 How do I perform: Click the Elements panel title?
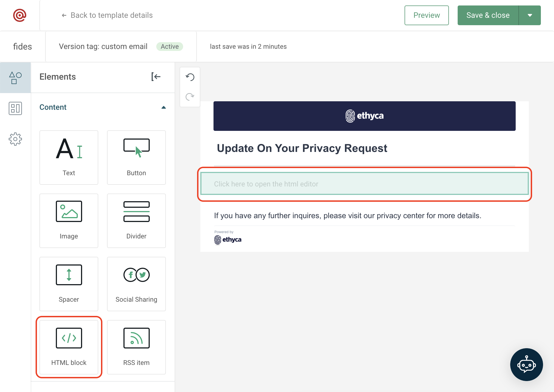pyautogui.click(x=57, y=77)
